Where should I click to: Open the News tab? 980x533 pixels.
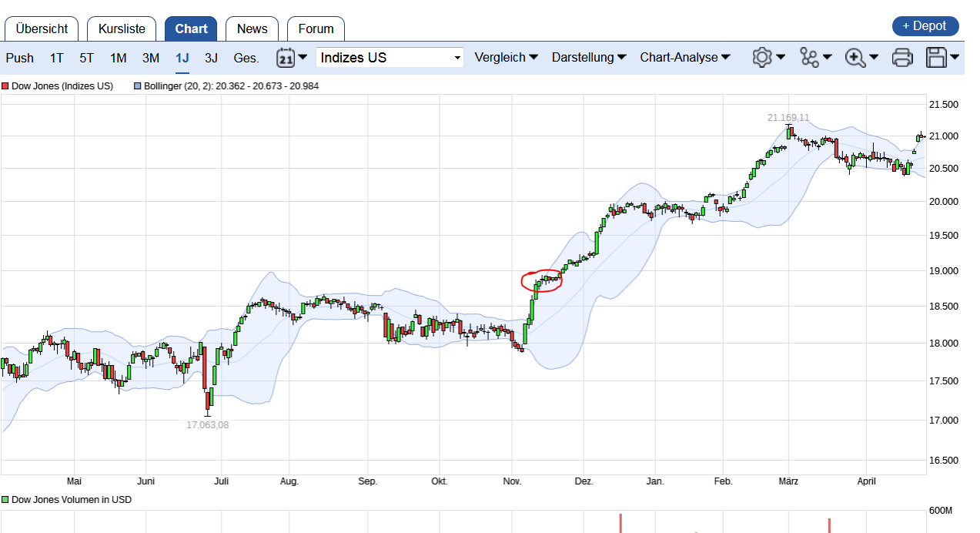252,29
